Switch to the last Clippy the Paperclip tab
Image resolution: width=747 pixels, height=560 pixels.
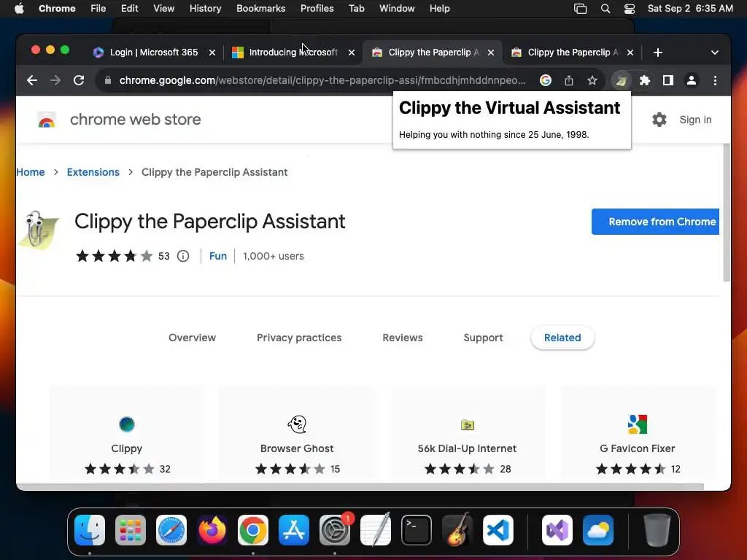click(x=573, y=52)
